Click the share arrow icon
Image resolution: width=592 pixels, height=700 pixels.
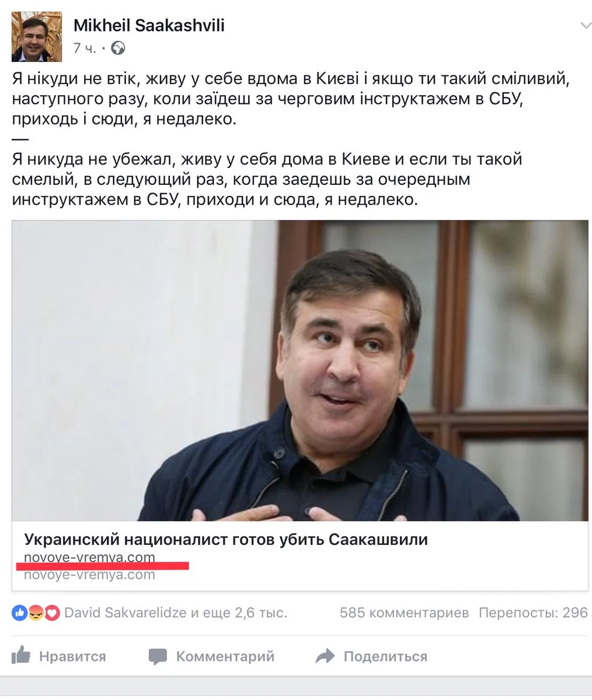coord(325,657)
